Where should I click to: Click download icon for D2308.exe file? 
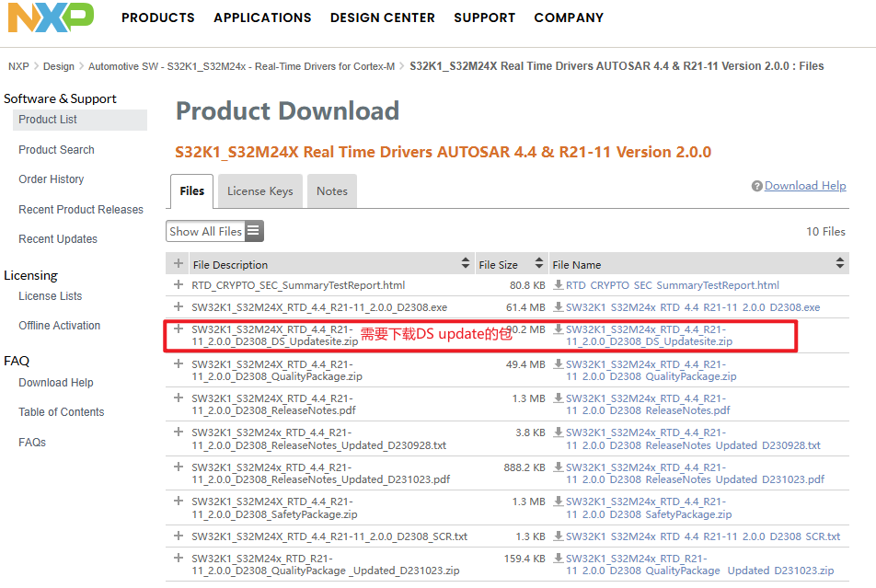pyautogui.click(x=559, y=306)
